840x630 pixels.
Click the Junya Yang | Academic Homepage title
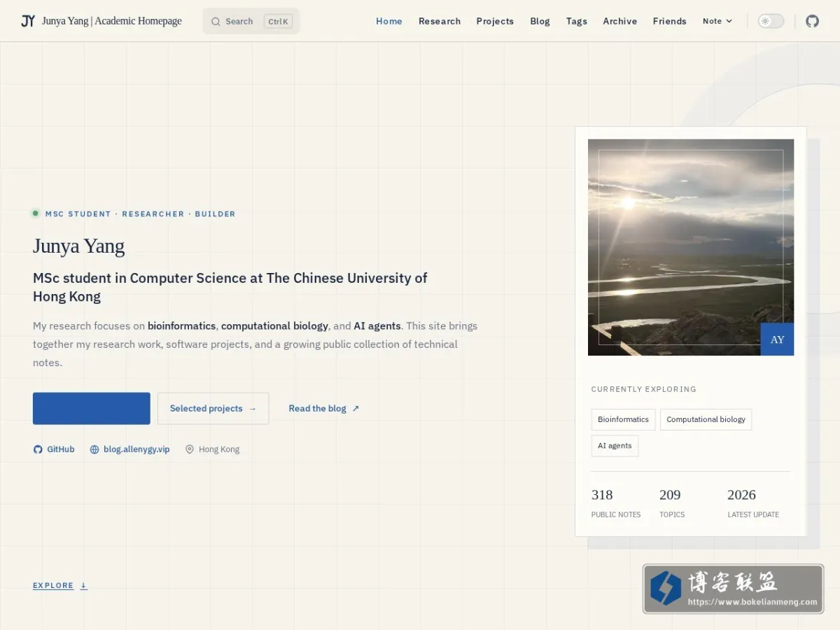pos(112,21)
